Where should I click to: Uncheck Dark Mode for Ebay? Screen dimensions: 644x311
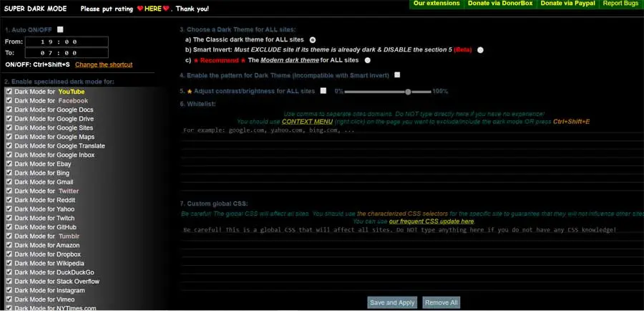click(x=9, y=163)
